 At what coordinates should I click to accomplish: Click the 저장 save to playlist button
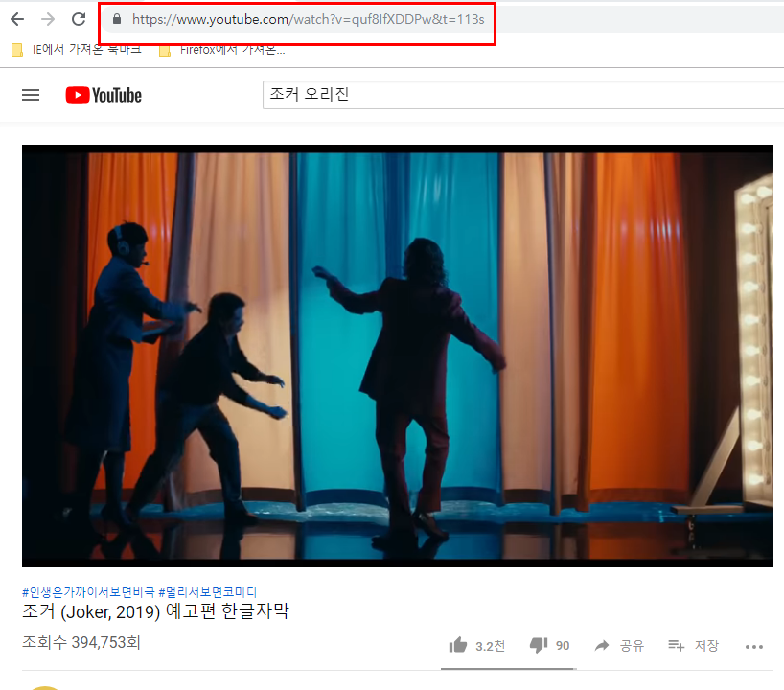[x=694, y=646]
